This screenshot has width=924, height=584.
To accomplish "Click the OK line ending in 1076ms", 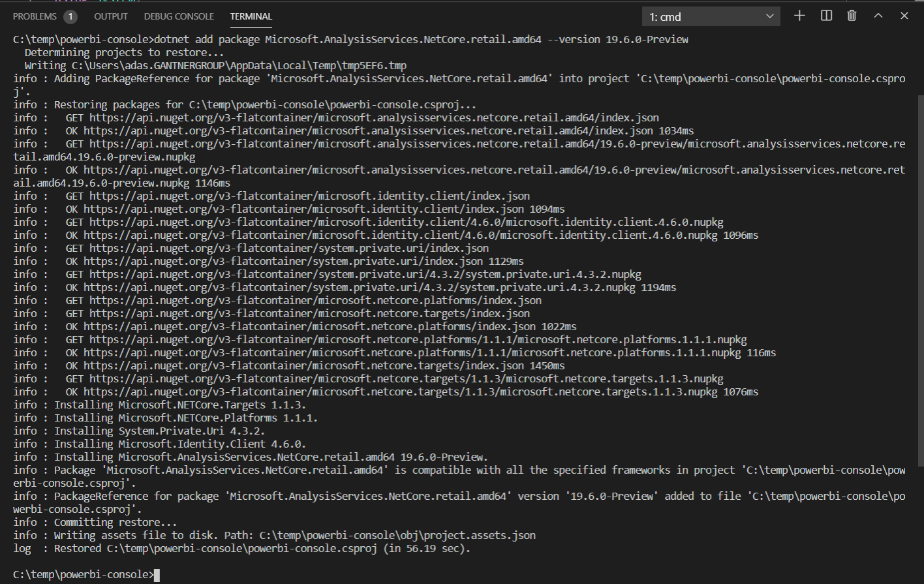I will [386, 392].
